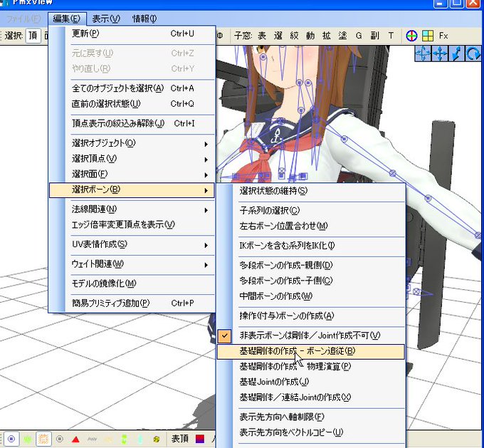Expand 選択オブジェクト(O) submenu
484x448 pixels.
click(x=132, y=143)
